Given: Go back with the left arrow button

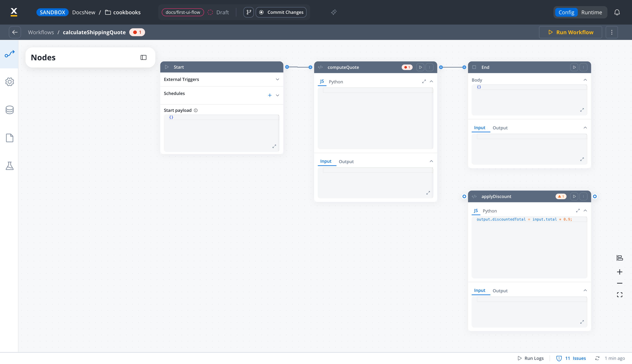Looking at the screenshot, I should click(x=15, y=32).
